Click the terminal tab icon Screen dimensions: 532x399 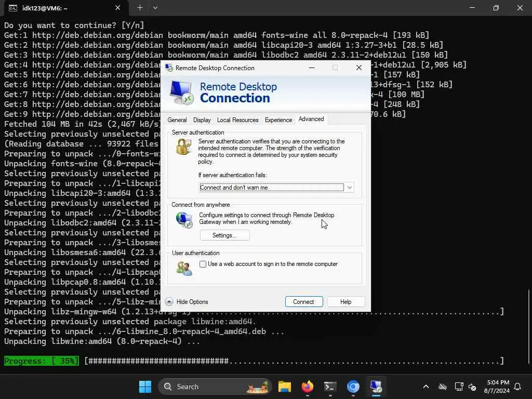[13, 8]
